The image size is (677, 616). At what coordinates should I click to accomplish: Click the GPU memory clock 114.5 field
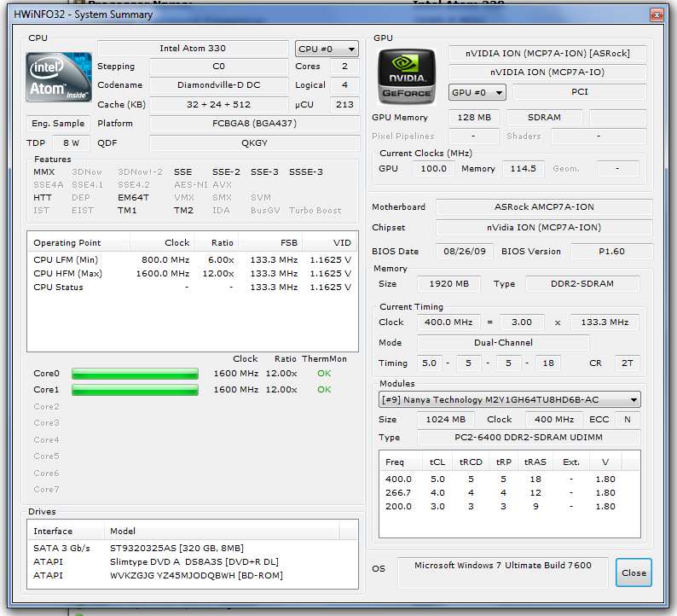pos(524,169)
